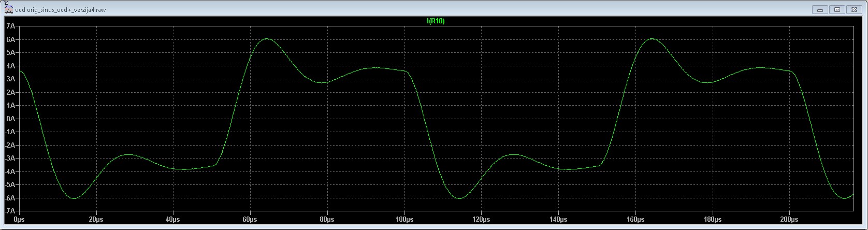
Task: Maximize the waveform plot window
Action: [x=837, y=9]
